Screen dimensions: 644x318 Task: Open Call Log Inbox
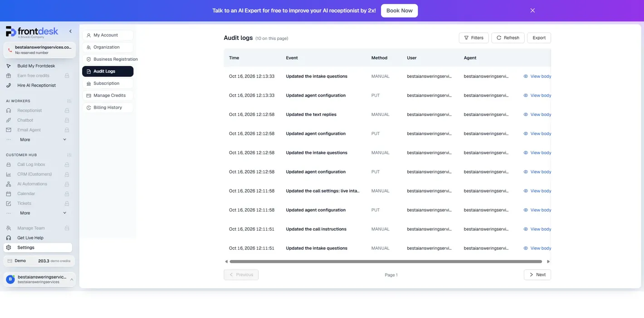[31, 165]
